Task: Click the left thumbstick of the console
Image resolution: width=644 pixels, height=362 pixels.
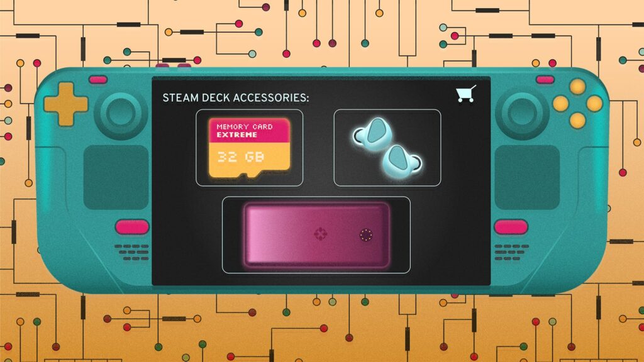Action: click(121, 113)
